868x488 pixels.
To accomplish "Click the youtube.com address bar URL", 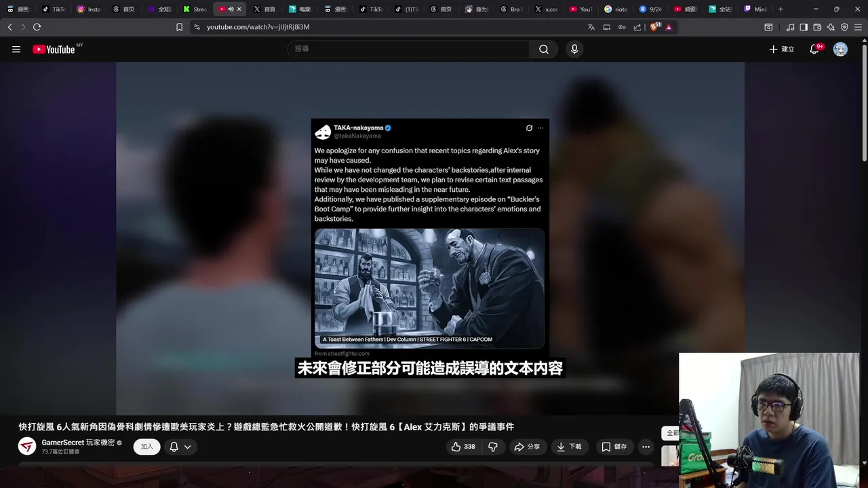I will tap(258, 27).
